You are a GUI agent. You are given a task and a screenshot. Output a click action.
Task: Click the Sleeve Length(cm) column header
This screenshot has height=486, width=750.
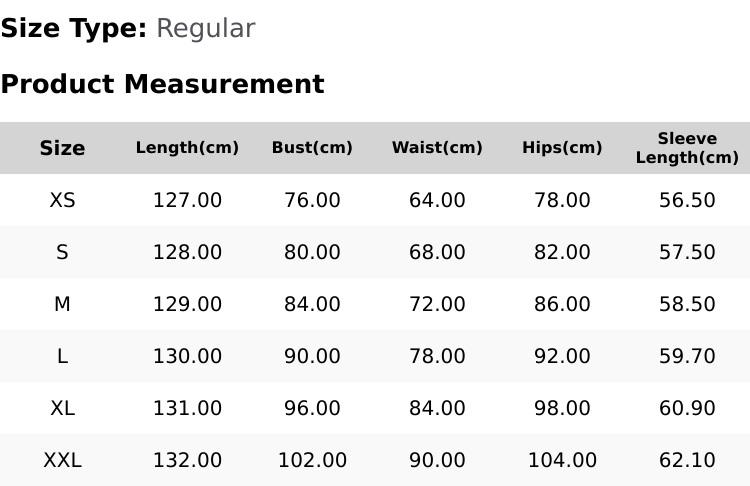click(x=687, y=148)
